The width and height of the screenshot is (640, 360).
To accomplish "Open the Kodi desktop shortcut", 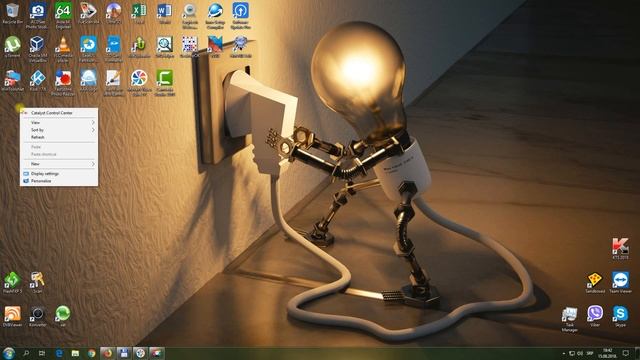I will [x=38, y=80].
